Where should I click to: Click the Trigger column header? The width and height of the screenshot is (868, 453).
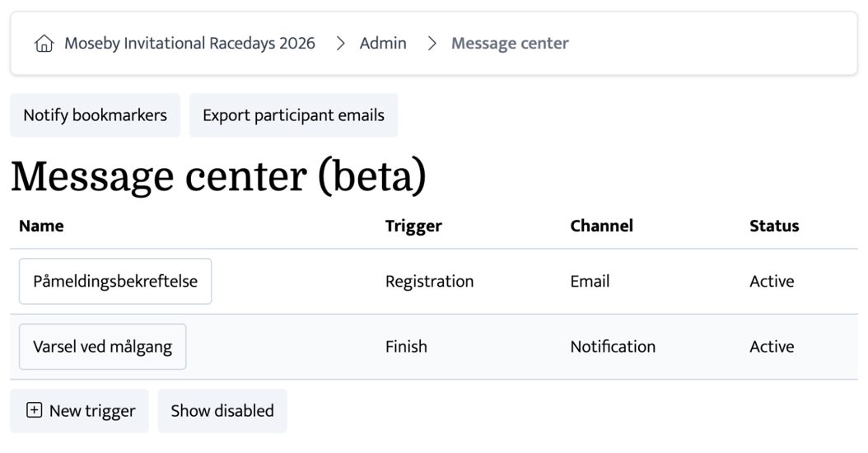(x=413, y=226)
